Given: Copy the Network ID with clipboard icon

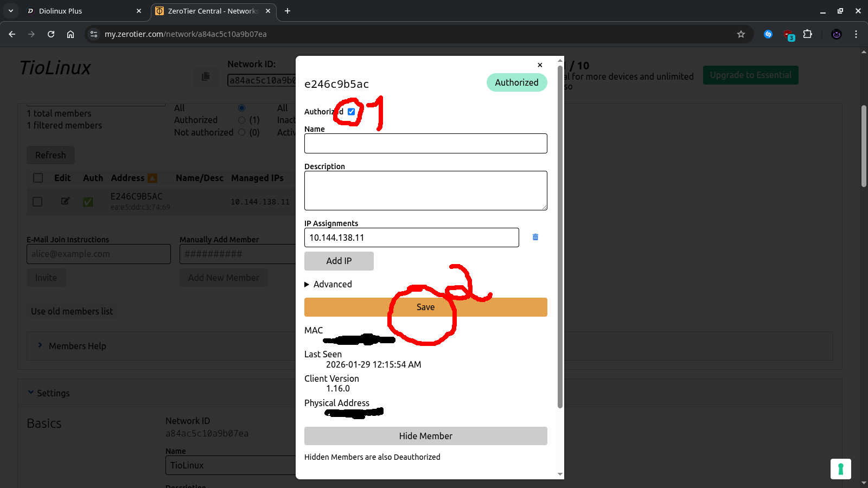Looking at the screenshot, I should (x=206, y=76).
